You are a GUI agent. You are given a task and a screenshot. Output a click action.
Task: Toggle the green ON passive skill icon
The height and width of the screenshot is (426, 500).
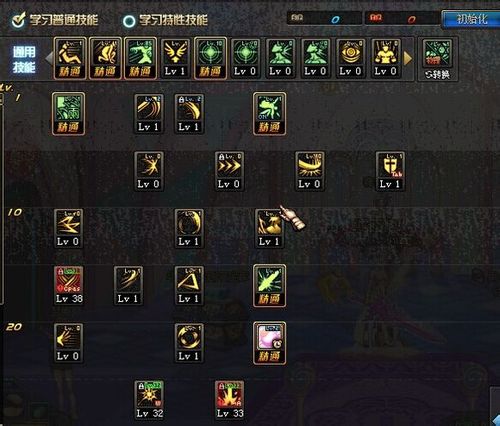click(x=269, y=114)
